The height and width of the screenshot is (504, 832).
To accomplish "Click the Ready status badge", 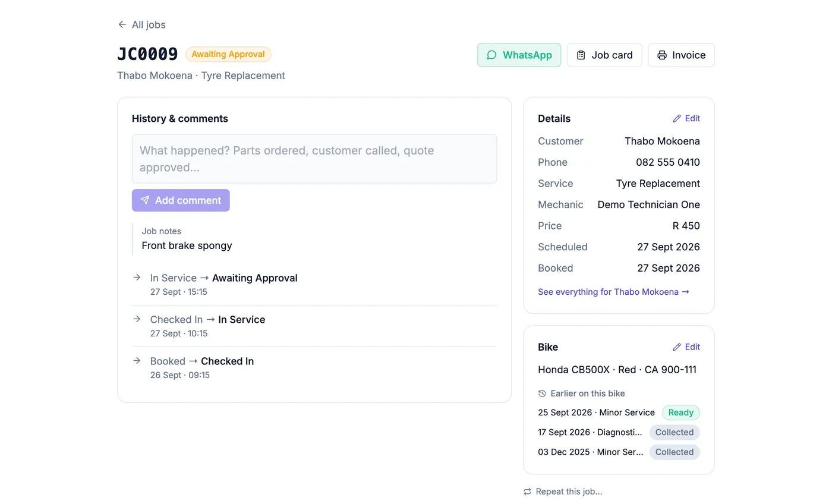I will click(681, 412).
